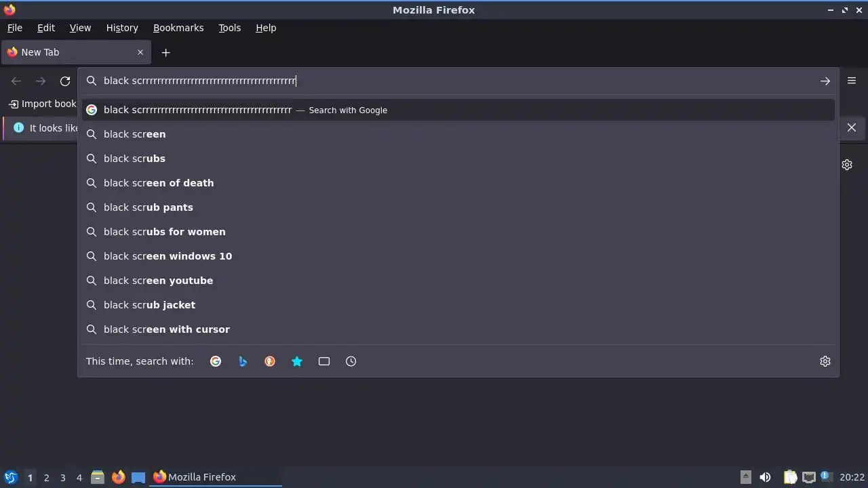Choose suggestion 'black screen windows 10'

click(x=458, y=256)
